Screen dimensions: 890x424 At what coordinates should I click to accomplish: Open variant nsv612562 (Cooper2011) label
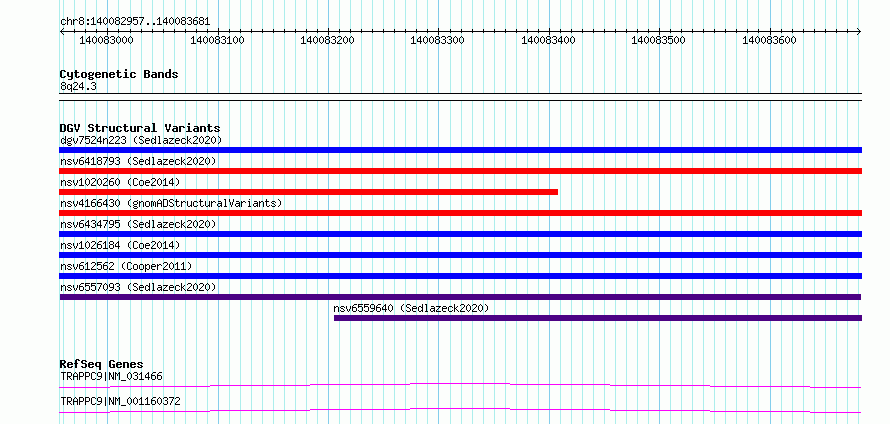pyautogui.click(x=126, y=266)
